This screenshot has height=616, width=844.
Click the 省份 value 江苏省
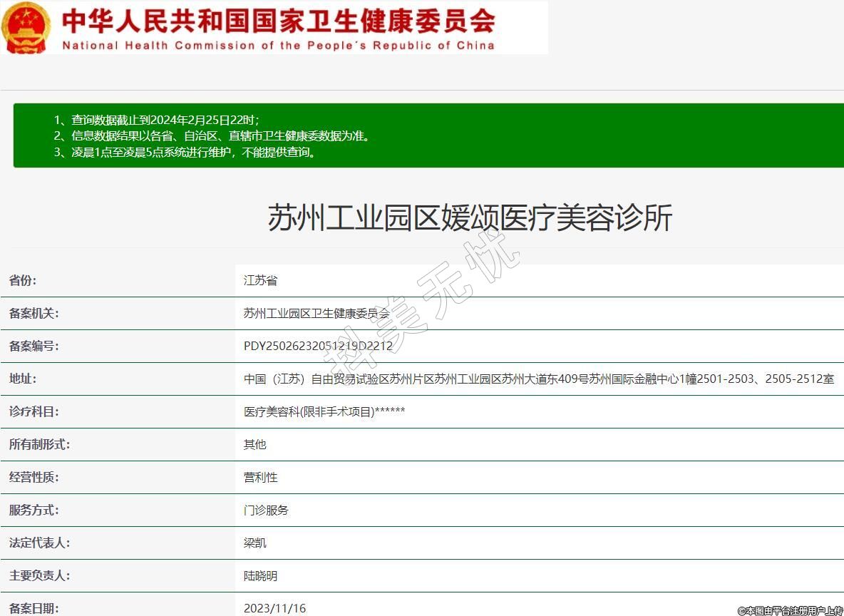click(x=260, y=280)
